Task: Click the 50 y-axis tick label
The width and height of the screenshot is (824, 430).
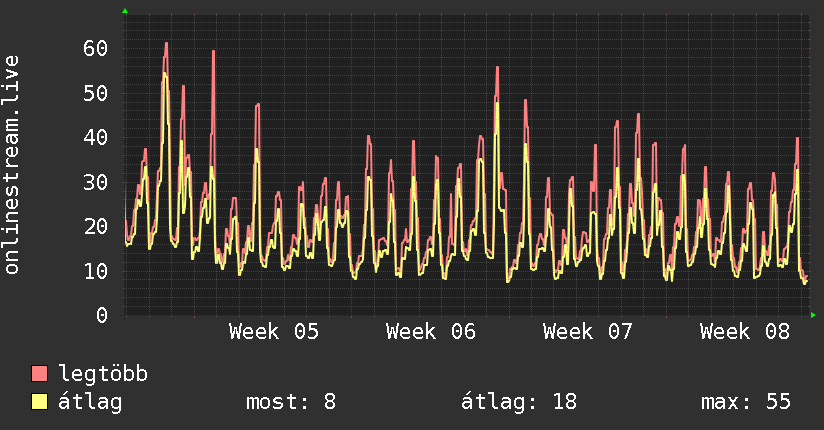Action: click(96, 93)
